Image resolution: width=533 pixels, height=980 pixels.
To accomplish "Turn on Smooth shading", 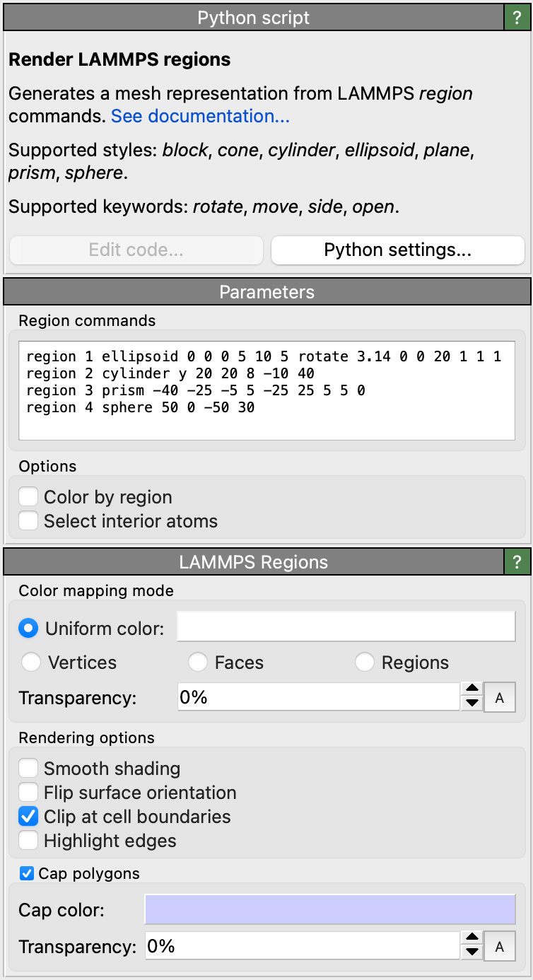I will click(x=28, y=769).
